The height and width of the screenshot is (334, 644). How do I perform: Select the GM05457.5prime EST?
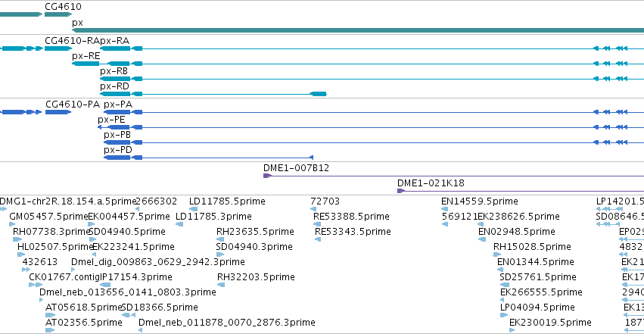click(12, 224)
